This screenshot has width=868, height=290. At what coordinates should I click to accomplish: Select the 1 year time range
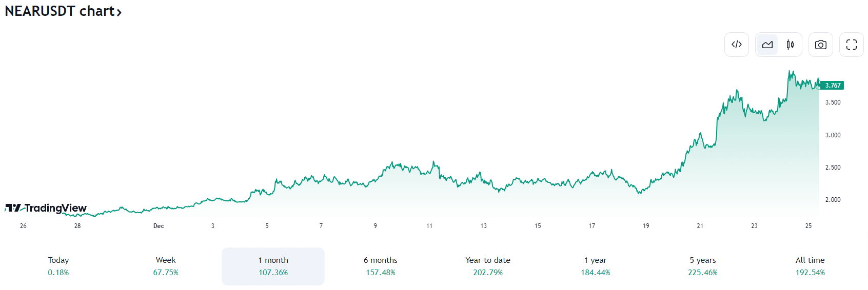tap(596, 266)
